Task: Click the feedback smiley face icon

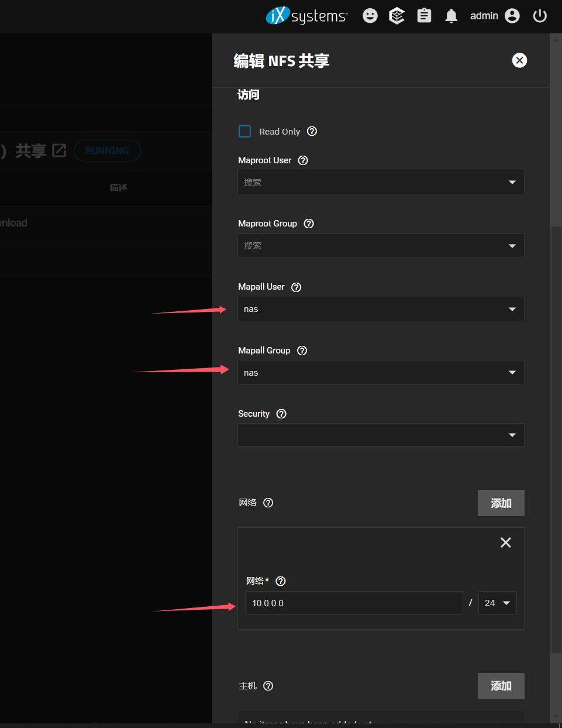Action: point(370,16)
